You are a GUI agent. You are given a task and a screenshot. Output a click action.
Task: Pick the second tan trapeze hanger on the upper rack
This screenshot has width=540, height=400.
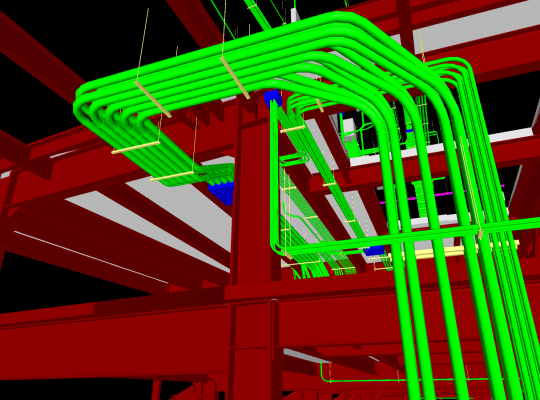[x=235, y=78]
